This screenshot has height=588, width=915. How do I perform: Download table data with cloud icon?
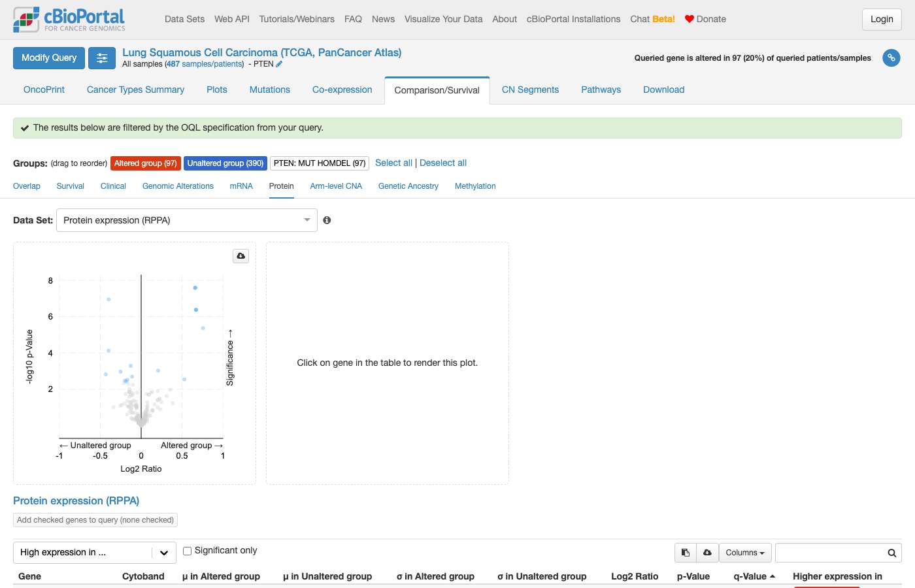tap(707, 553)
